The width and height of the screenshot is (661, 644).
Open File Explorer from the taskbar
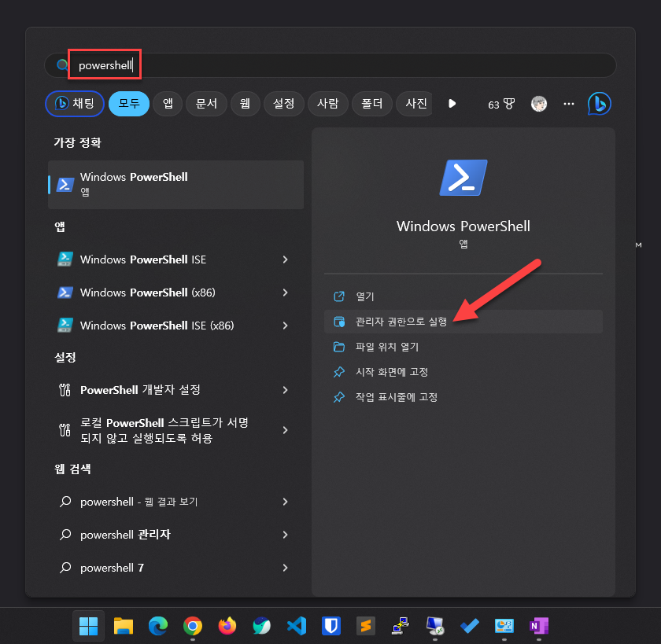[x=123, y=626]
